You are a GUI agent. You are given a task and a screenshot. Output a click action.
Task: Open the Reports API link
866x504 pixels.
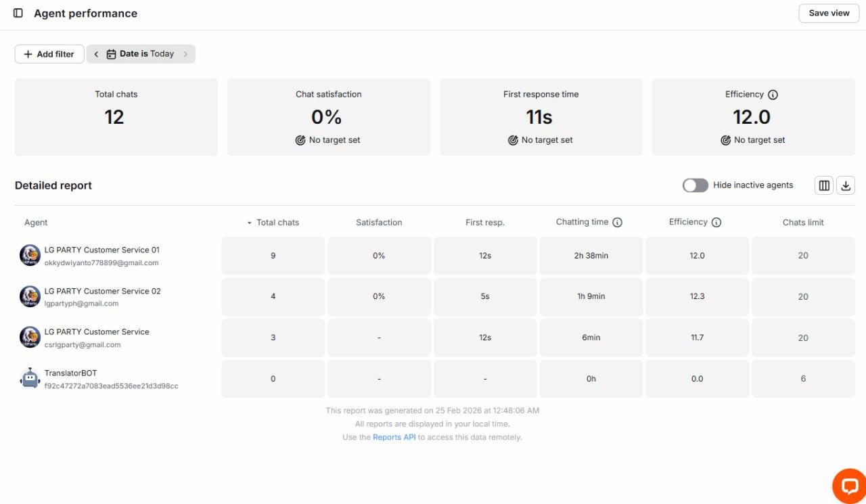pos(394,438)
